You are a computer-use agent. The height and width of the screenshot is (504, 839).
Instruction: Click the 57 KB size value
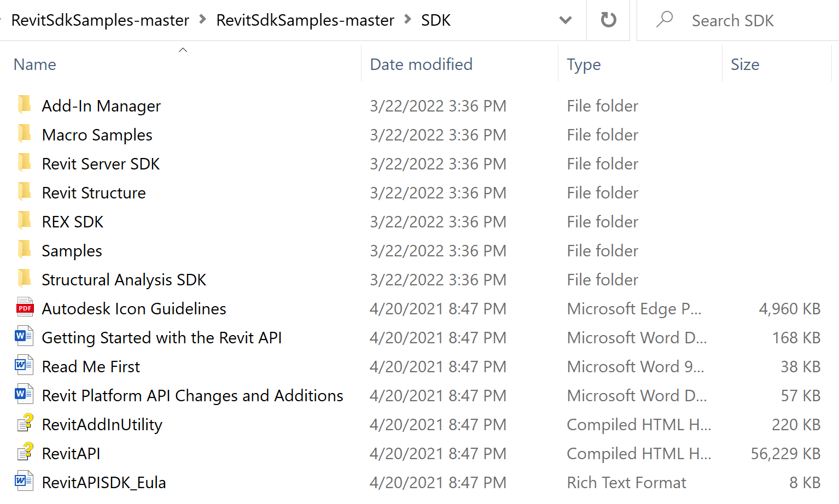click(800, 395)
